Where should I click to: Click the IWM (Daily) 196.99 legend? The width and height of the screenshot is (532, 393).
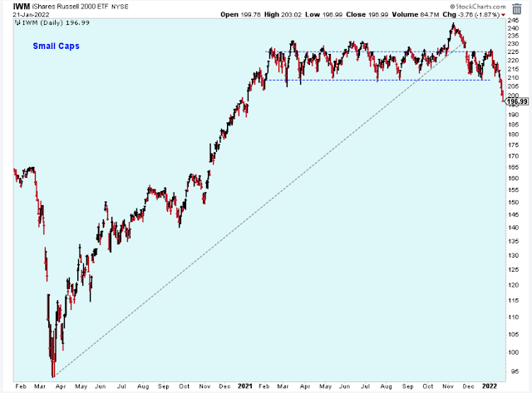click(x=56, y=22)
